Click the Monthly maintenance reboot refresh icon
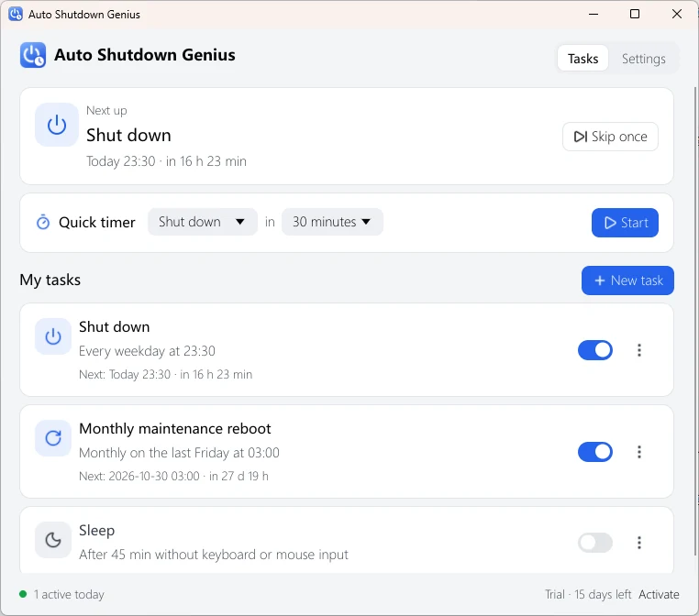This screenshot has height=616, width=699. 53,438
